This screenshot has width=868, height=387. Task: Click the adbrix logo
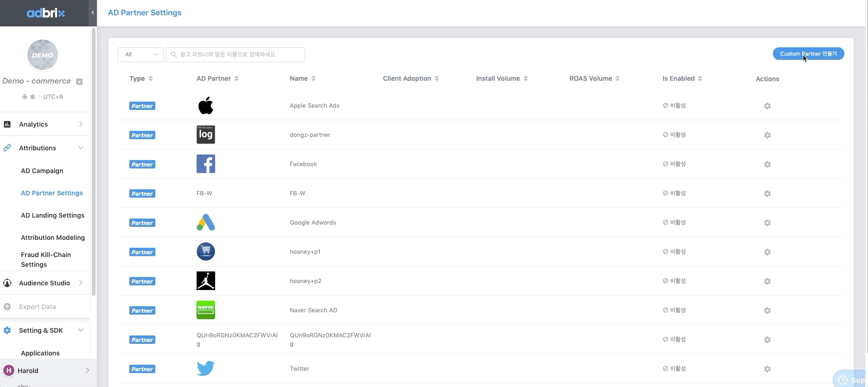pos(45,13)
